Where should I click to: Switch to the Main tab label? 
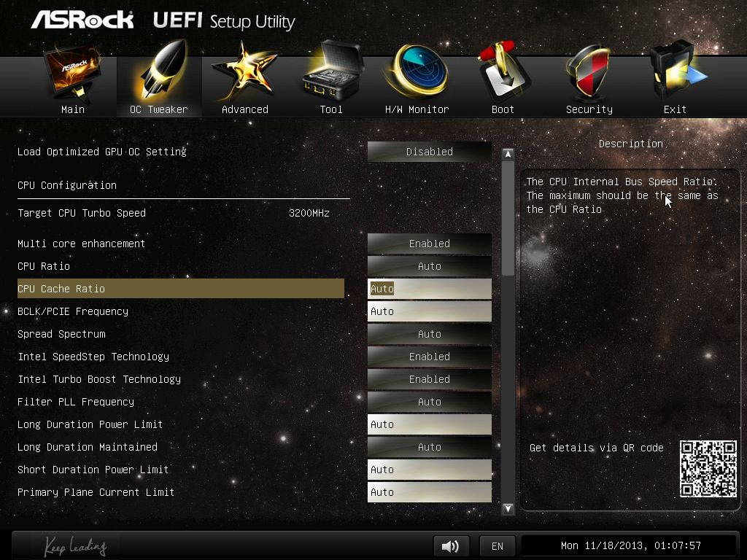click(x=73, y=109)
